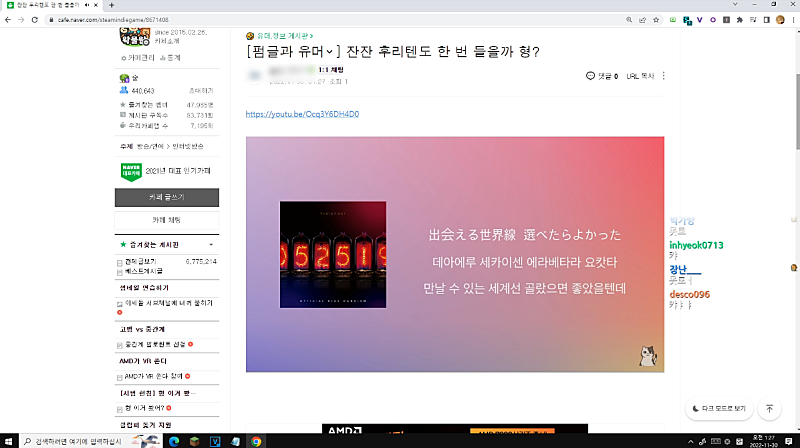Viewport: 800px width, 448px height.
Task: Click the 카페 글쓰기 button
Action: pos(167,197)
